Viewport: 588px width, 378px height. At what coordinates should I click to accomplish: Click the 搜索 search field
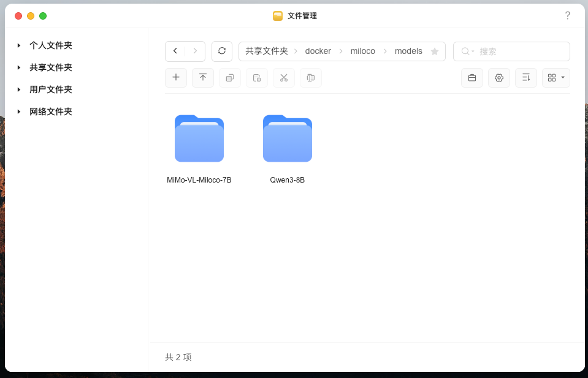pyautogui.click(x=511, y=51)
